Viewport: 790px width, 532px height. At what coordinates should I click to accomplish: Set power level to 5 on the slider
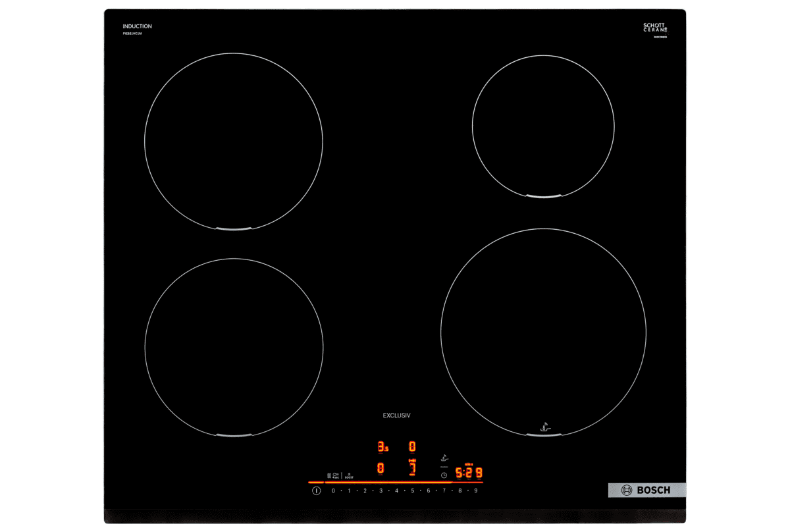point(413,491)
